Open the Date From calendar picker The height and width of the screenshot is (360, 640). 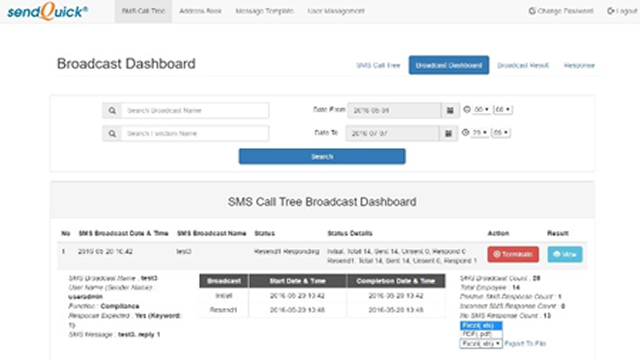pos(450,111)
